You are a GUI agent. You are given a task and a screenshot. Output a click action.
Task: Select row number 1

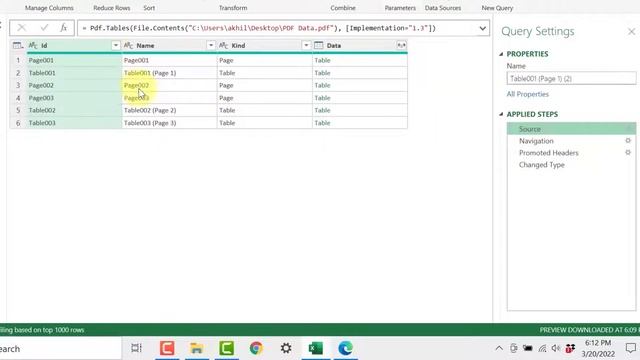(x=18, y=60)
